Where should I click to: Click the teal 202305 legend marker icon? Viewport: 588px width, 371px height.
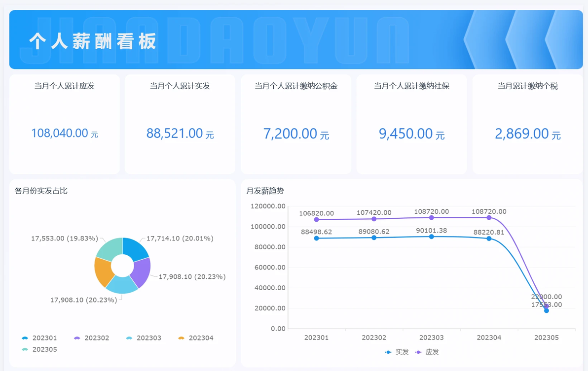click(x=25, y=350)
